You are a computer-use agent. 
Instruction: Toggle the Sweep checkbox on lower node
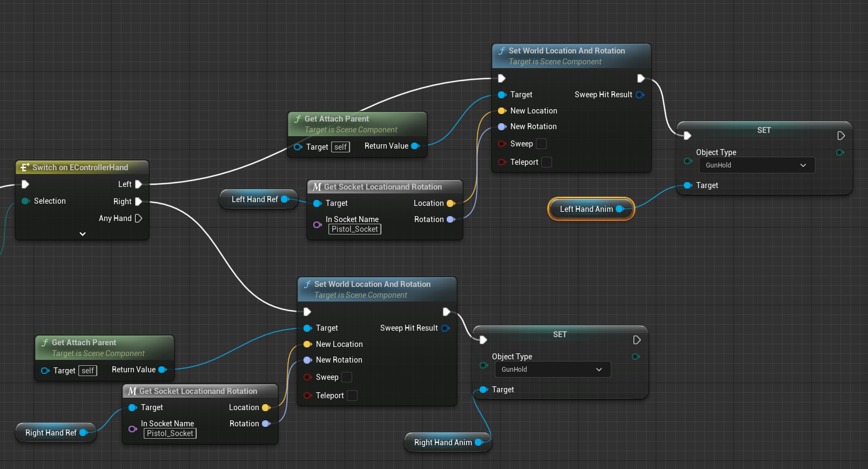347,377
